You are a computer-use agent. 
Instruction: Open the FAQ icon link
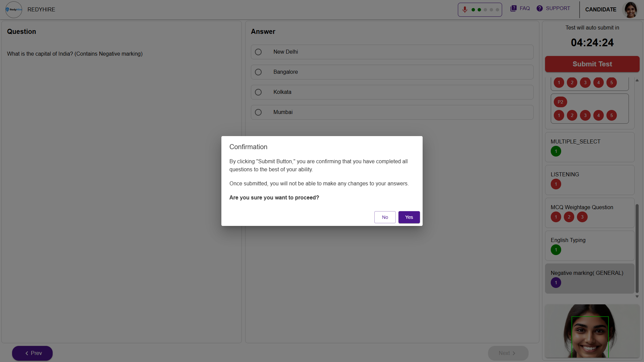pyautogui.click(x=513, y=8)
